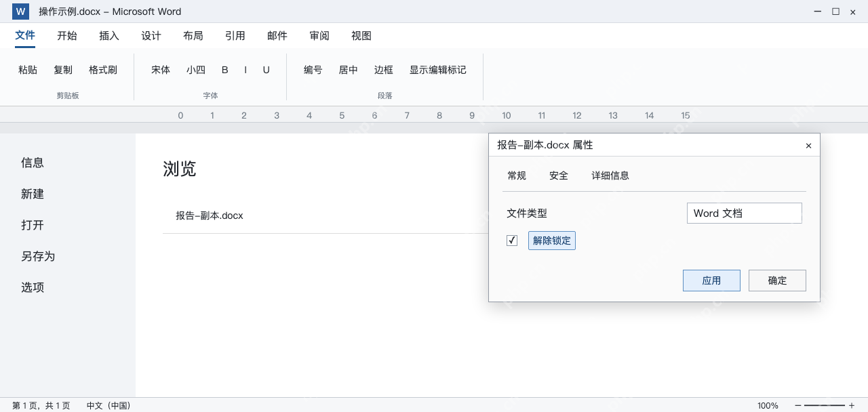Confirm with the 确定 button
The image size is (868, 412).
777,281
